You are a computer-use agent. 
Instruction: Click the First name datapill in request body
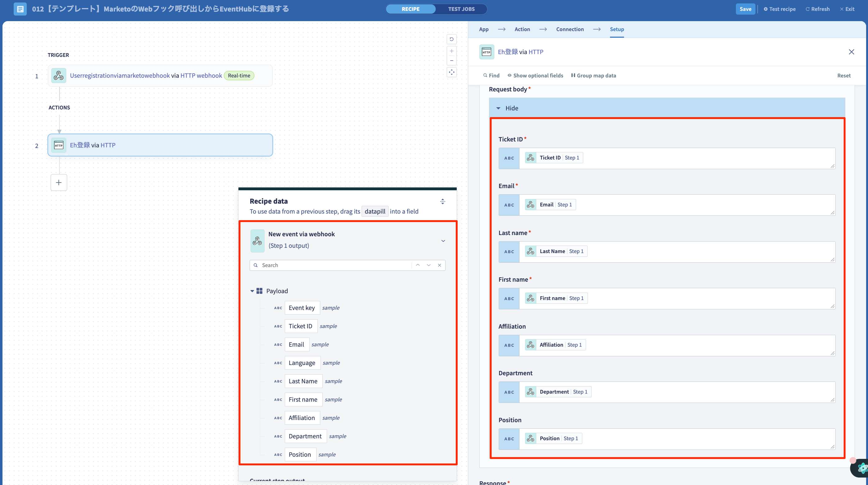pos(556,298)
